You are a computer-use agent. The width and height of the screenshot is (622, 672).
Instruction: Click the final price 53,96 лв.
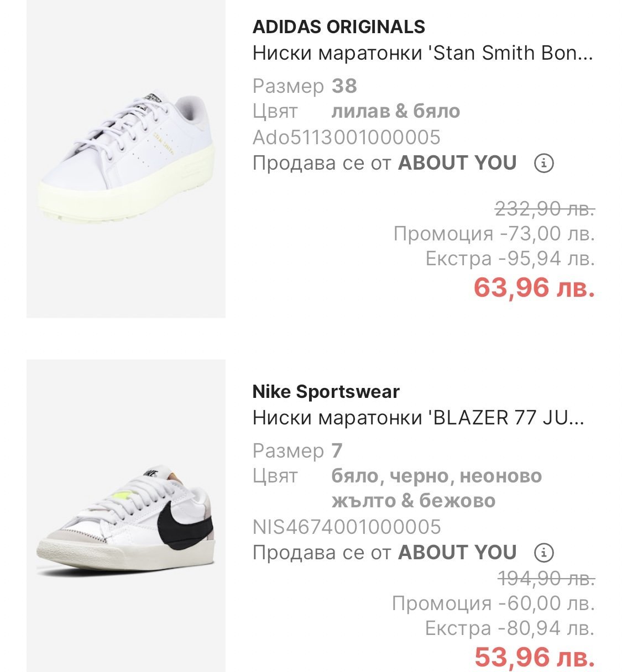534,657
